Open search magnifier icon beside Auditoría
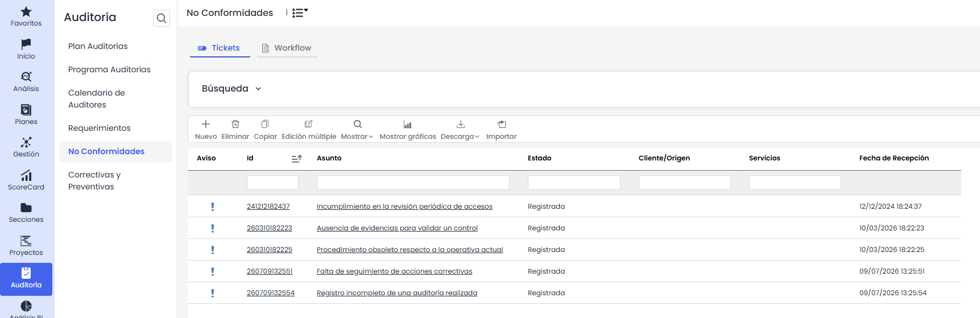 tap(162, 18)
